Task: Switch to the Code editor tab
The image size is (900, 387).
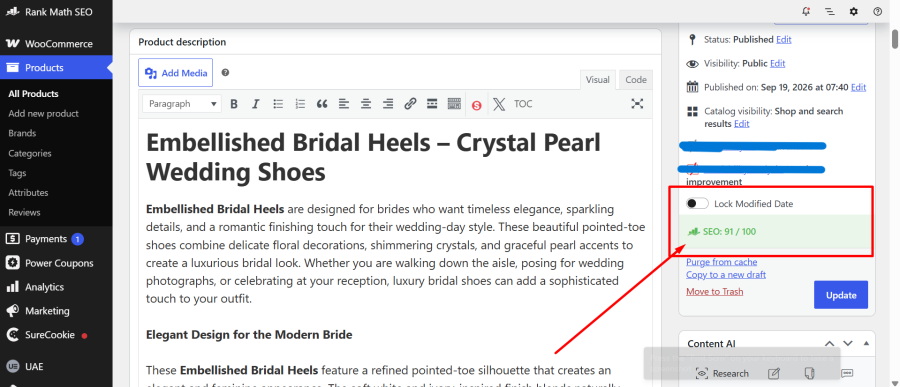Action: [x=636, y=80]
